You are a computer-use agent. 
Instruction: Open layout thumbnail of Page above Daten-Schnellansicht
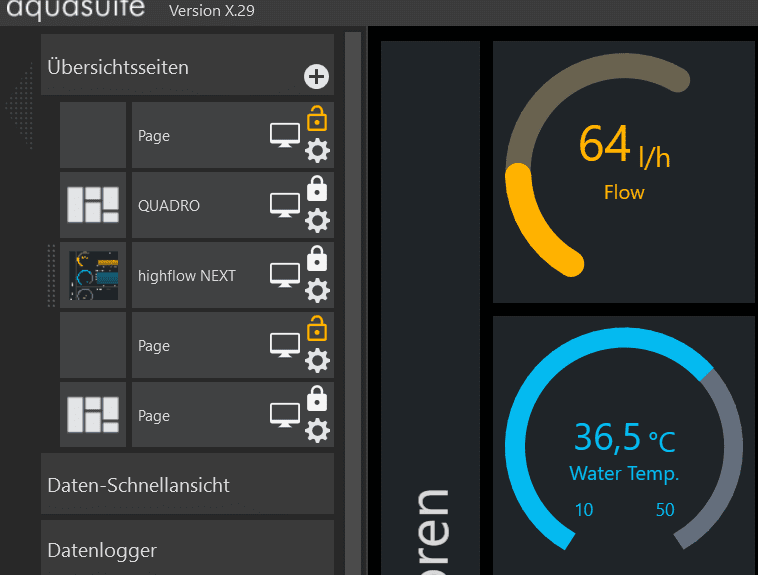[x=93, y=414]
